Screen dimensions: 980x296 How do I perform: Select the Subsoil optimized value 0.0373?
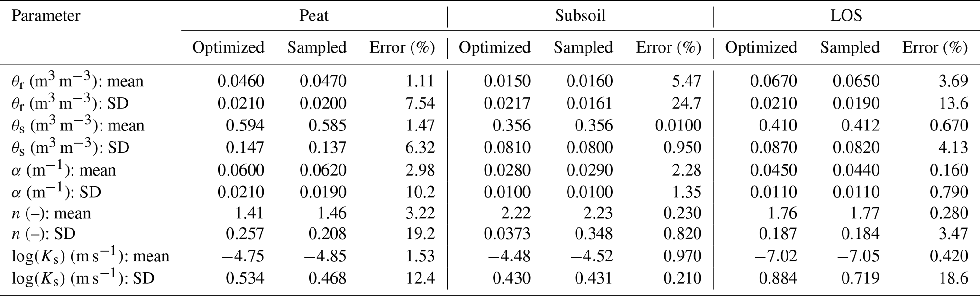click(x=507, y=233)
